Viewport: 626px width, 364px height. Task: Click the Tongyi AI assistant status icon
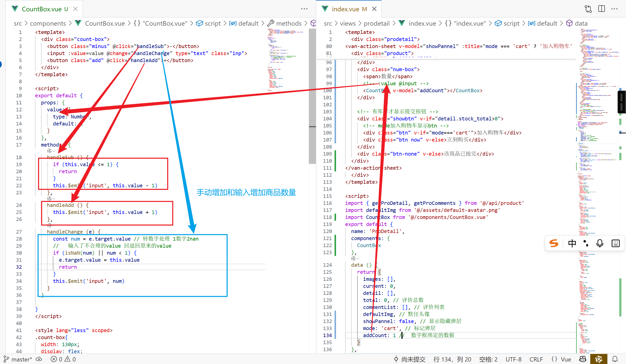[599, 359]
